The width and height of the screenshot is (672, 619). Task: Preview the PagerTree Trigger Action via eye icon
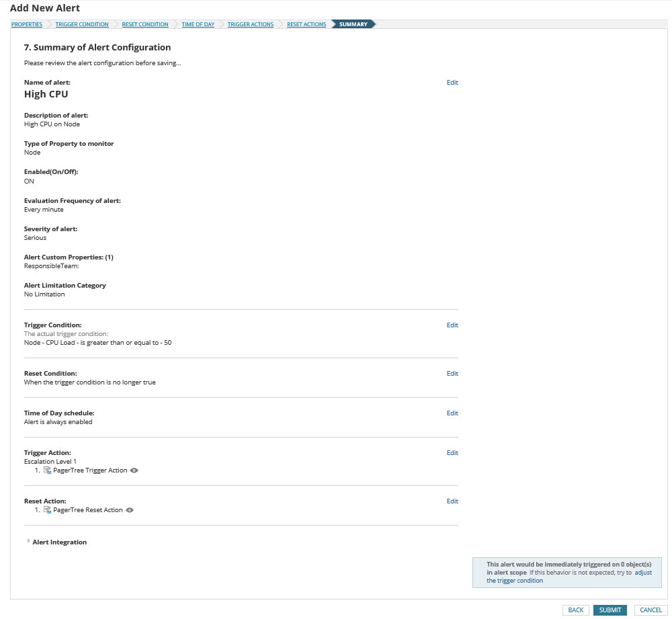tap(134, 470)
